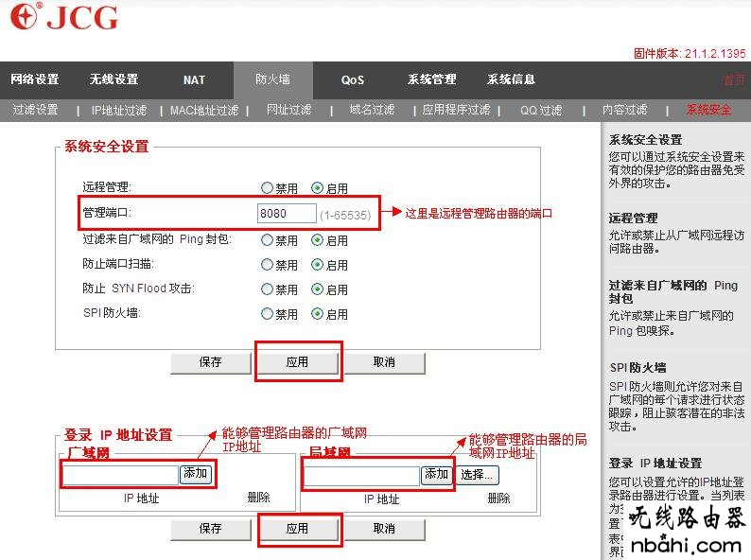Click 添加 in the 广域网 section
The height and width of the screenshot is (560, 751).
[196, 474]
